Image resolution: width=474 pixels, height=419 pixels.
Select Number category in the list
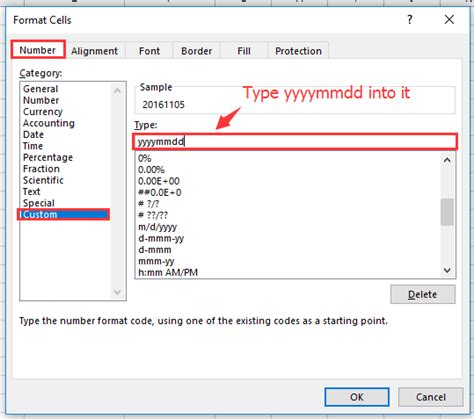[41, 100]
